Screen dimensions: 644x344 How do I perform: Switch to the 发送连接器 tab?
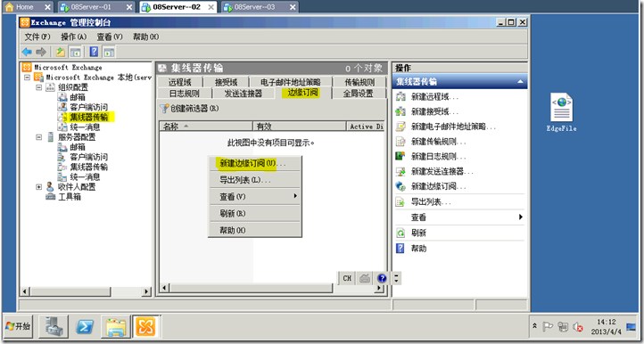(x=244, y=94)
